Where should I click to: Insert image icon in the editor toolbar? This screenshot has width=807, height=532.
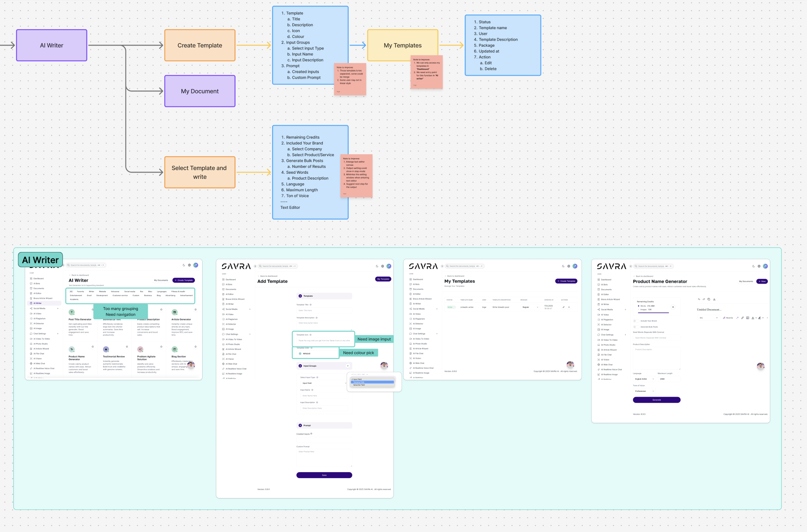(747, 318)
